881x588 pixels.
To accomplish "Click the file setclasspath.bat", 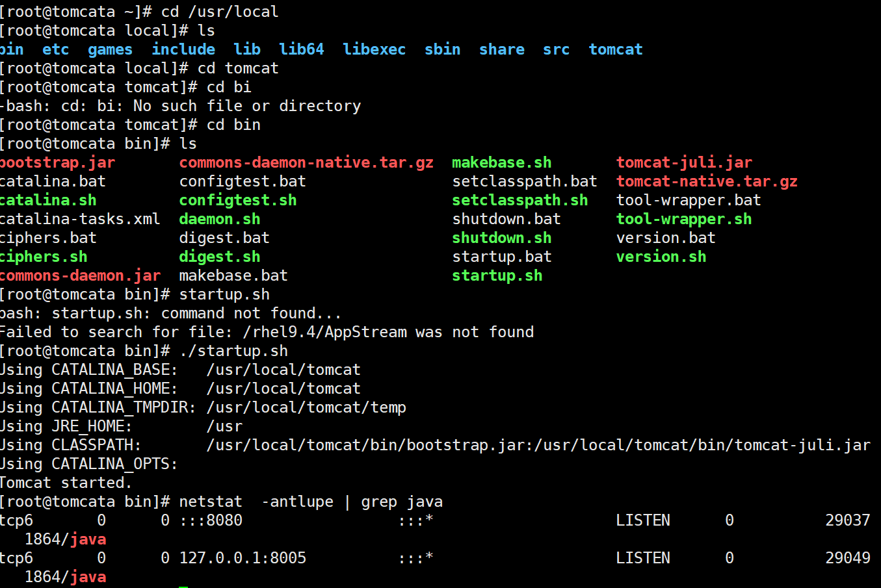I will (x=525, y=181).
